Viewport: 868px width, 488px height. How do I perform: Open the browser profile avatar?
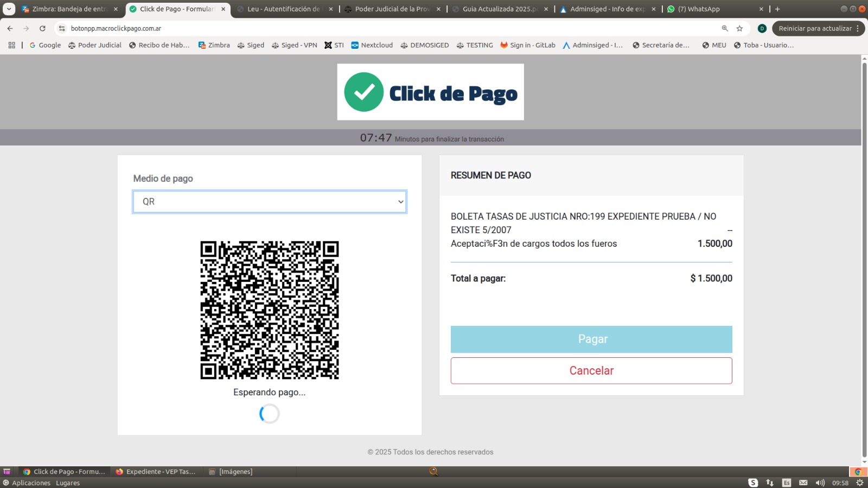pyautogui.click(x=762, y=28)
